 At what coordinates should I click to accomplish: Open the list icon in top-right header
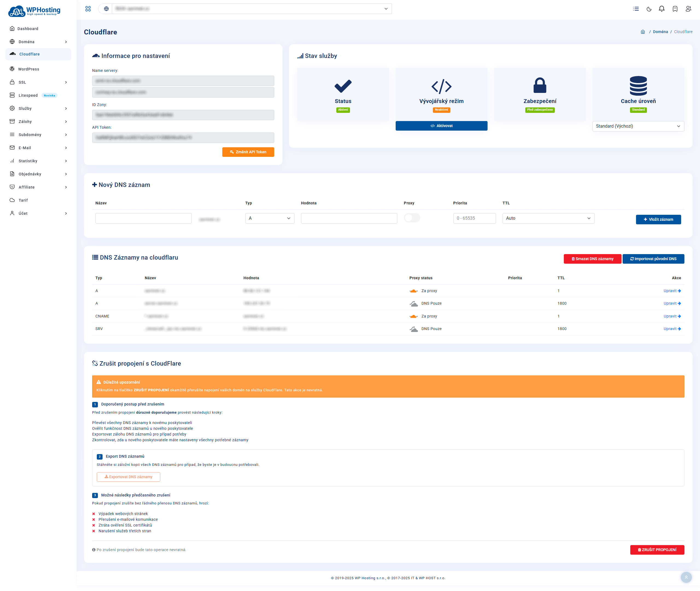pos(636,9)
